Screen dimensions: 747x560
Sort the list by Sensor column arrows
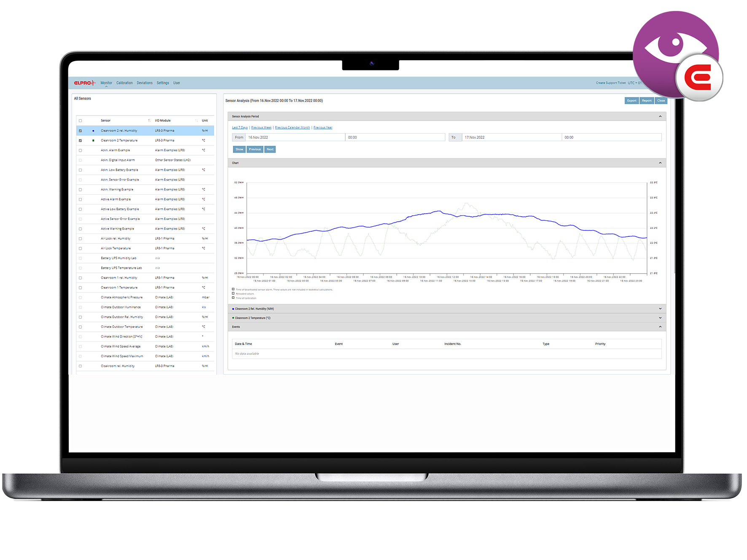click(149, 121)
